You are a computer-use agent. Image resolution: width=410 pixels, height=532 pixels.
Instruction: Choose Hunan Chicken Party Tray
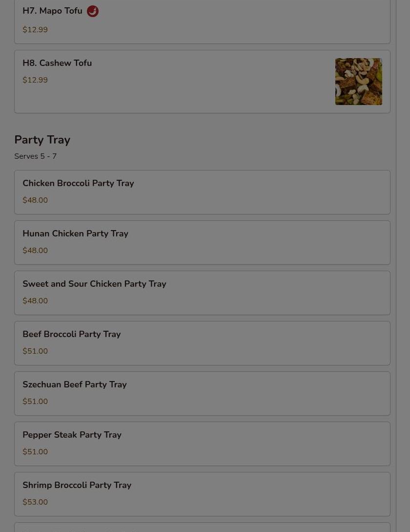coord(75,234)
